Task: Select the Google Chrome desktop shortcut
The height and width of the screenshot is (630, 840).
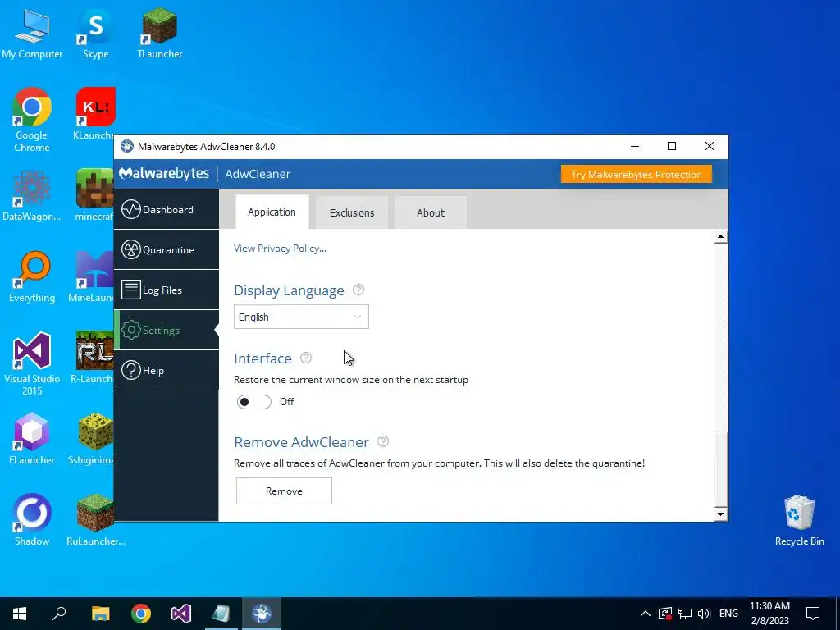Action: pyautogui.click(x=32, y=120)
